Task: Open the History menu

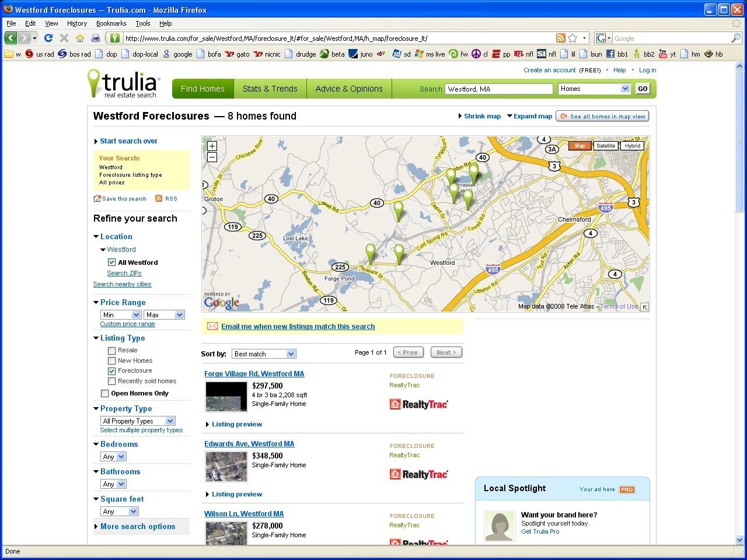Action: 77,23
